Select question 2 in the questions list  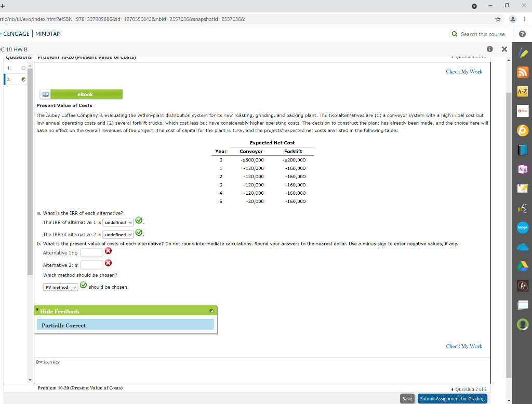[x=16, y=79]
